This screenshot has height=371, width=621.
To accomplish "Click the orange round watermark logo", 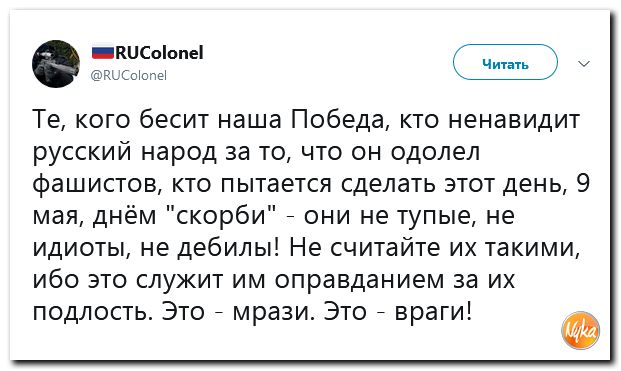I will [x=581, y=330].
